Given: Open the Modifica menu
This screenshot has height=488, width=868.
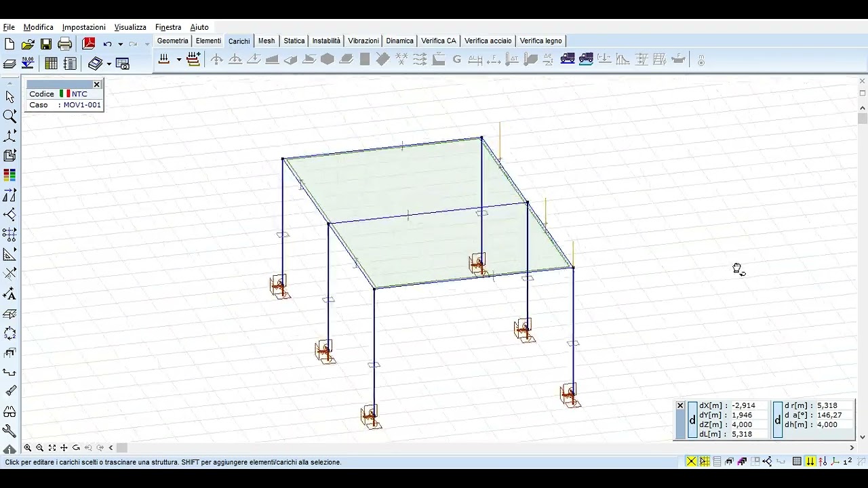Looking at the screenshot, I should 38,27.
